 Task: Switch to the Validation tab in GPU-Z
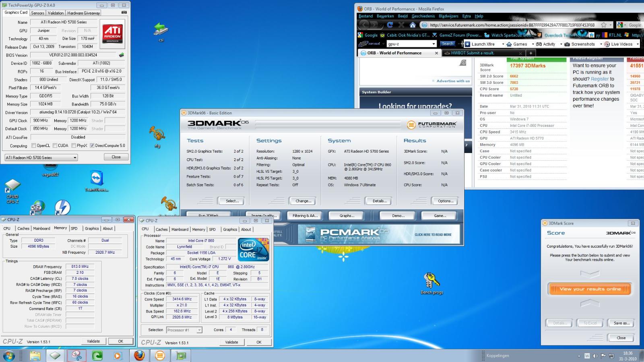[x=56, y=13]
